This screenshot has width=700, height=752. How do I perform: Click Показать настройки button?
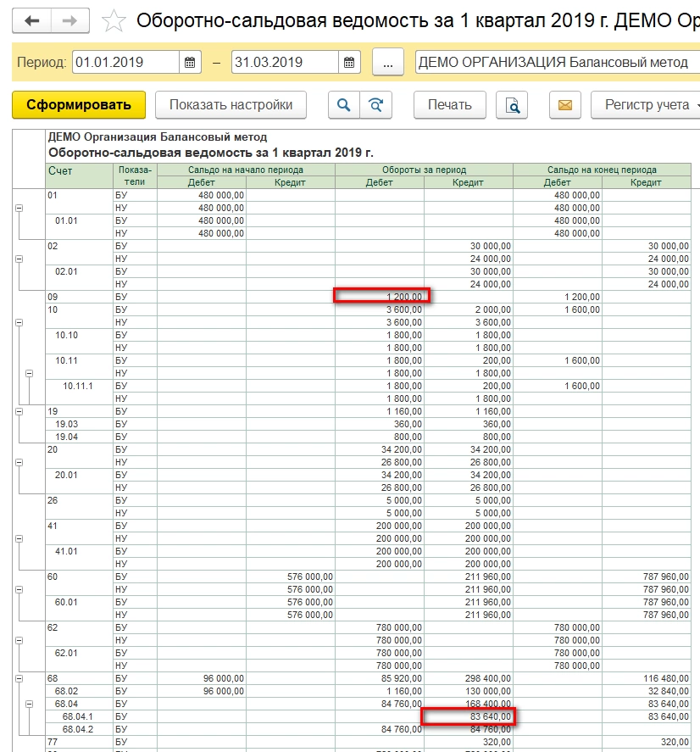(x=231, y=105)
